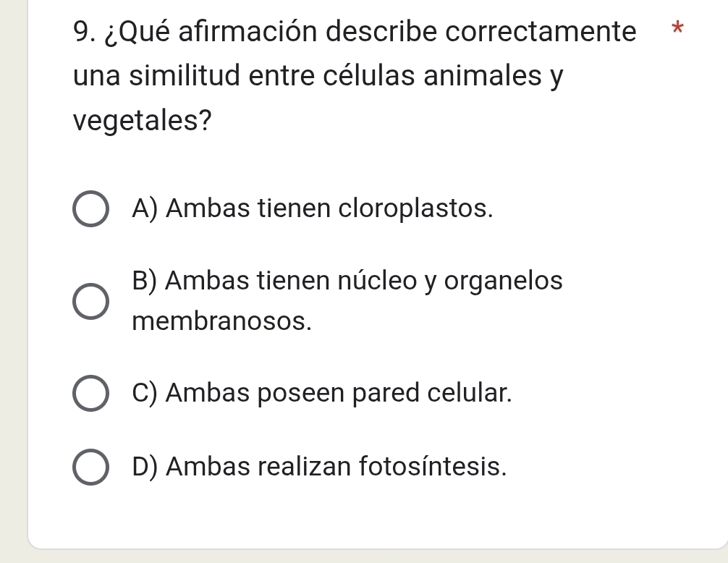Click the circle next to 'fotosíntesis' answer
The height and width of the screenshot is (563, 728).
point(90,467)
